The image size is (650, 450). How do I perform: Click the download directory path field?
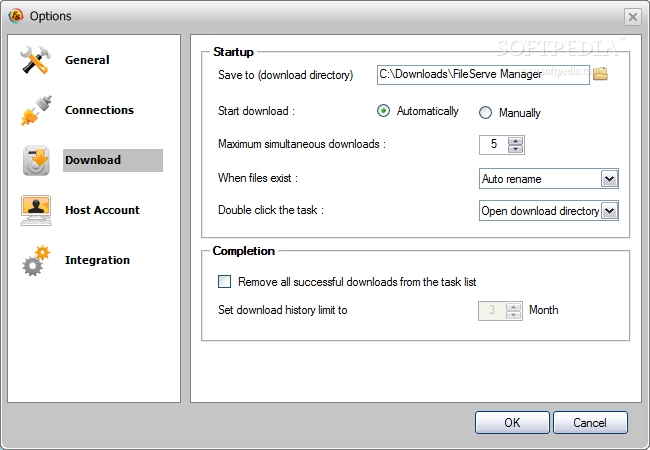483,75
